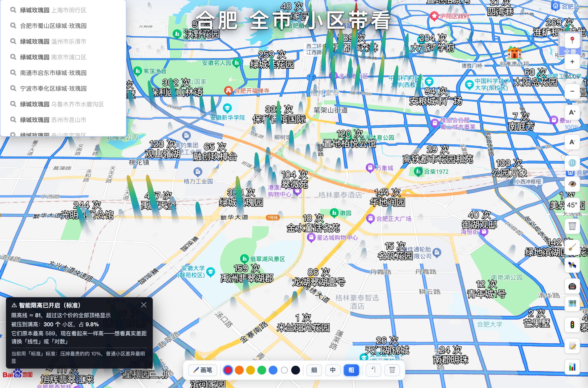Pick the black pen color
Screen dimensions: 588x388
[x=295, y=370]
